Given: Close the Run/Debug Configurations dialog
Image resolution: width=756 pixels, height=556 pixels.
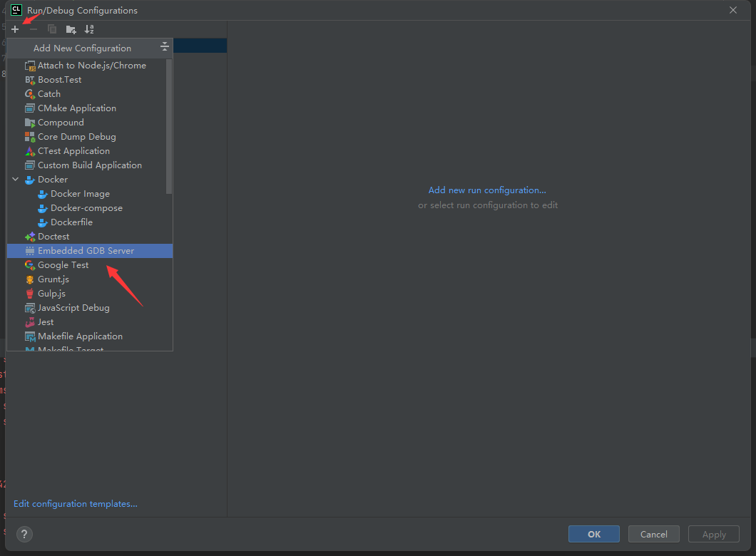Looking at the screenshot, I should coord(733,10).
